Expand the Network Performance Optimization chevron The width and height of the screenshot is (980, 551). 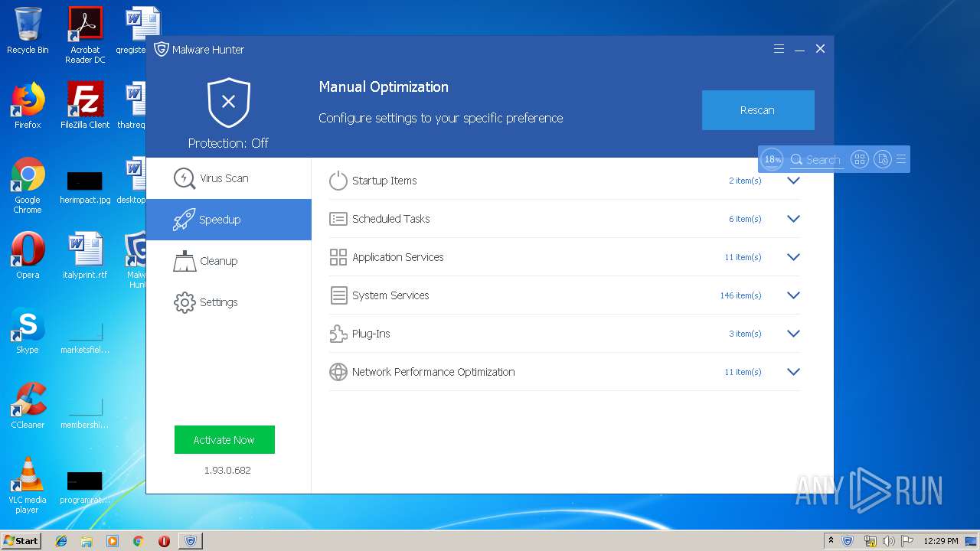(x=793, y=372)
